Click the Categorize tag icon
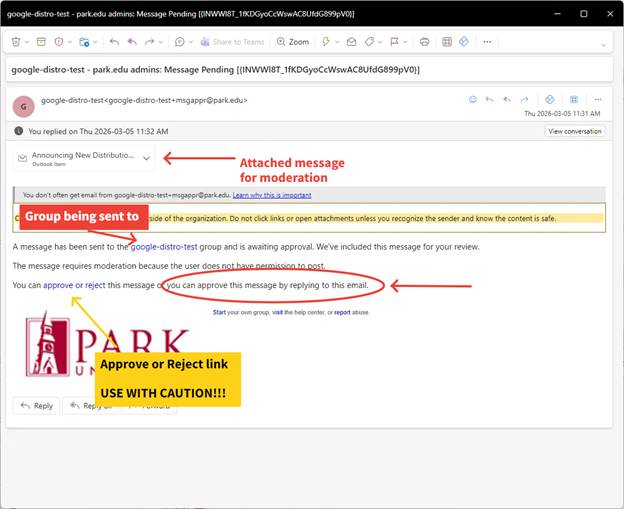 pyautogui.click(x=369, y=42)
